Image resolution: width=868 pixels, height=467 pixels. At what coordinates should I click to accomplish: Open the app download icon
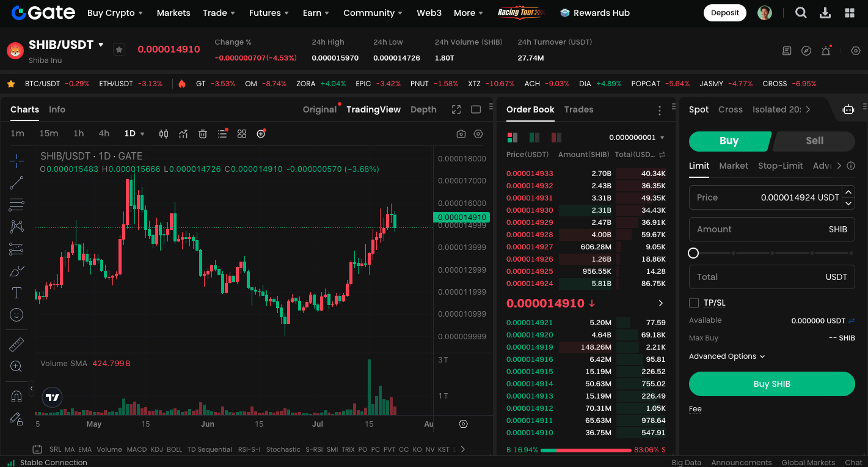825,13
